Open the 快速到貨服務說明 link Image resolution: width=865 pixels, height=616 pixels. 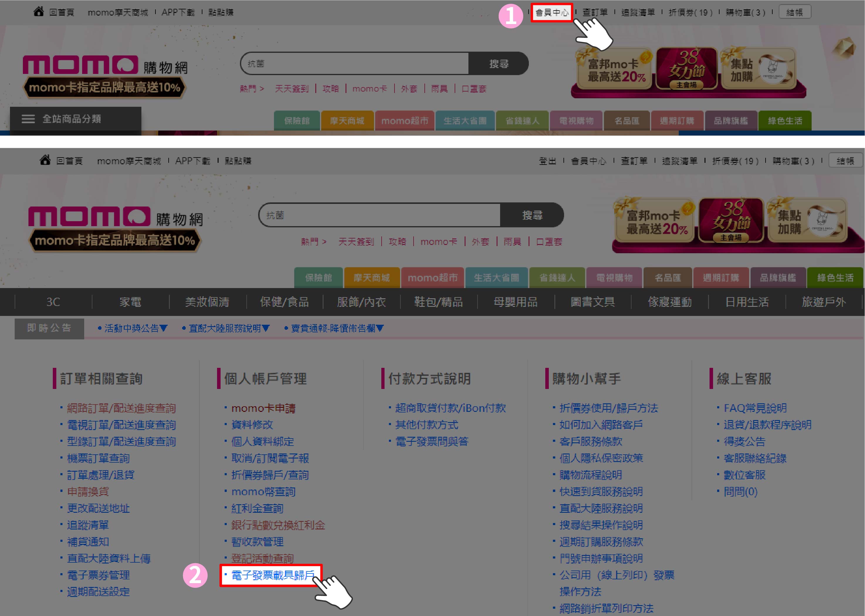point(601,492)
